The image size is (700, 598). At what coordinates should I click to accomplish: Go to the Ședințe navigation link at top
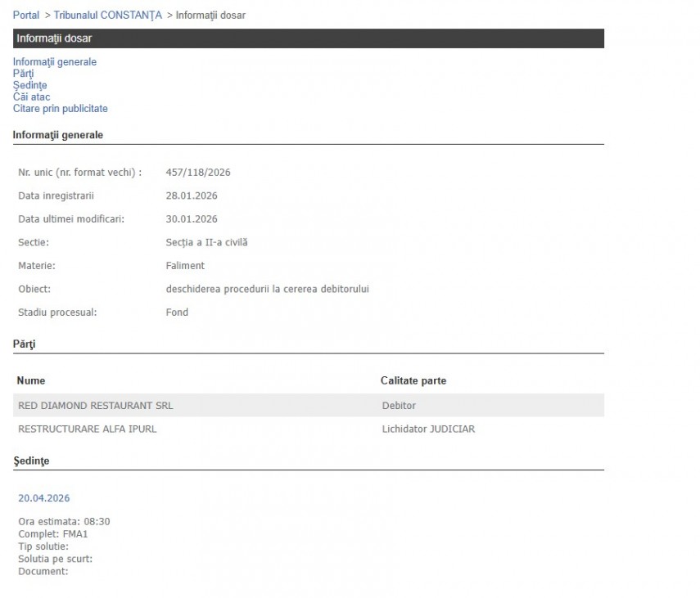tap(30, 85)
